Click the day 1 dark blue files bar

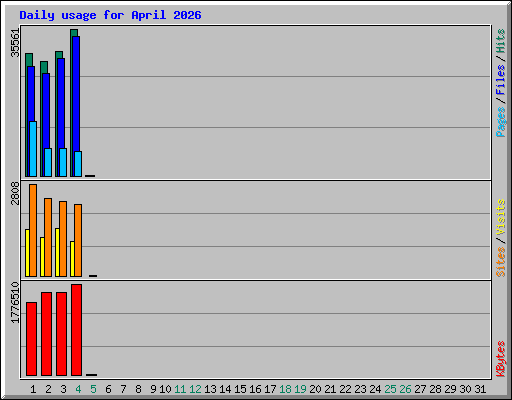(x=31, y=93)
